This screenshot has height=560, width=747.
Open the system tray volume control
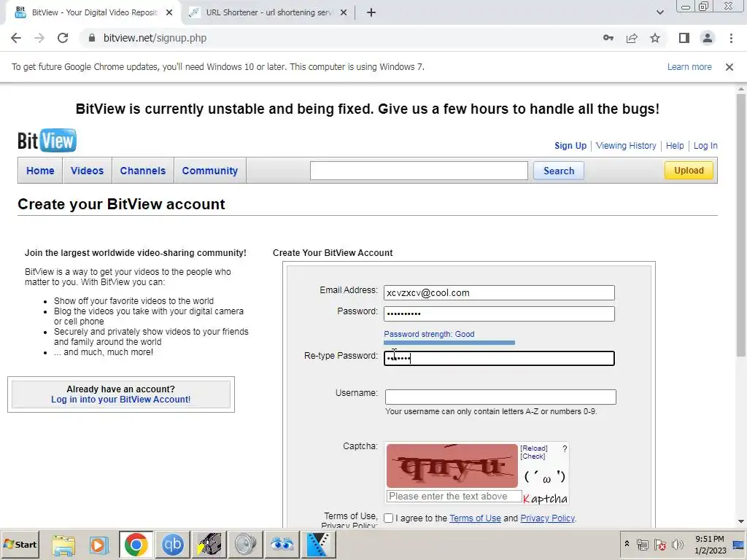point(677,544)
